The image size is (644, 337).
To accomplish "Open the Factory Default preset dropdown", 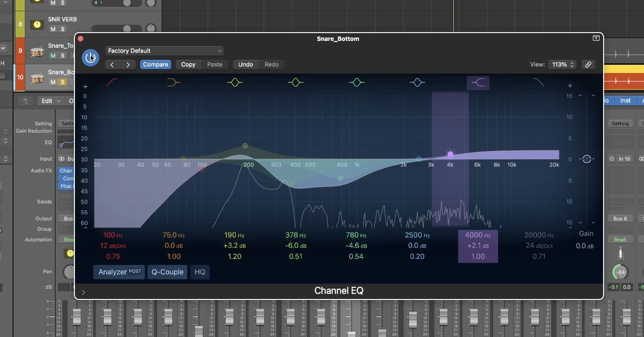I will 164,51.
